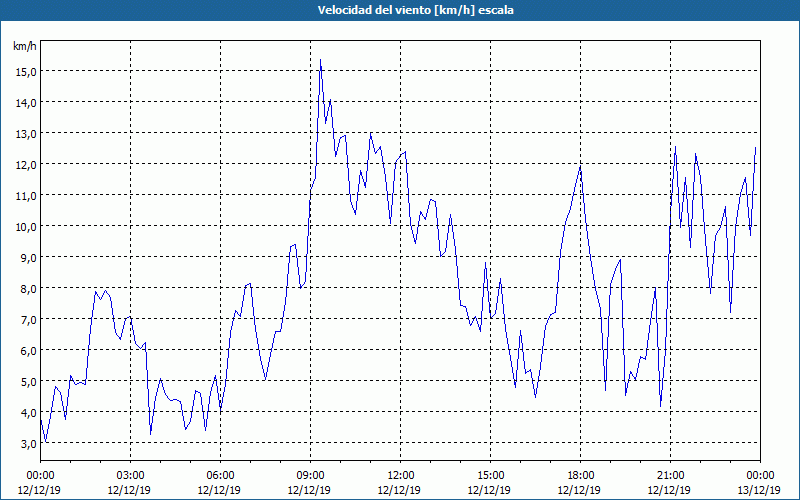Click the 9,0 y-axis value
Image resolution: width=800 pixels, height=500 pixels.
(x=28, y=258)
